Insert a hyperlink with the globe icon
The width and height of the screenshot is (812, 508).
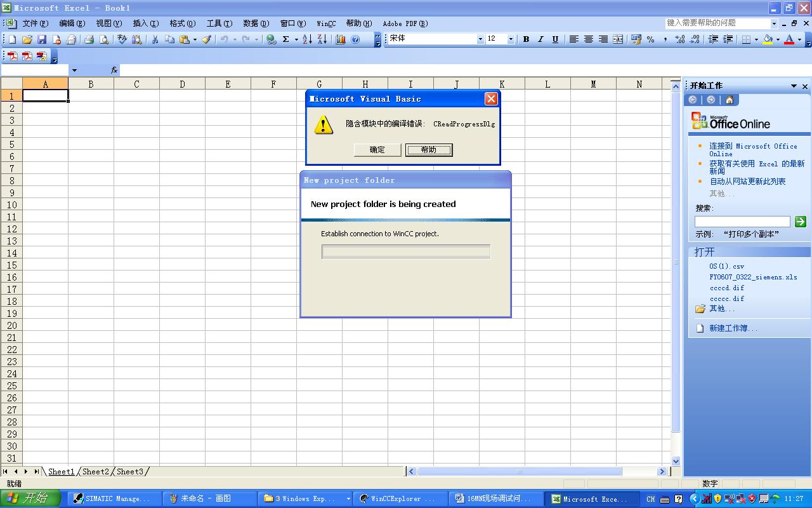(272, 39)
